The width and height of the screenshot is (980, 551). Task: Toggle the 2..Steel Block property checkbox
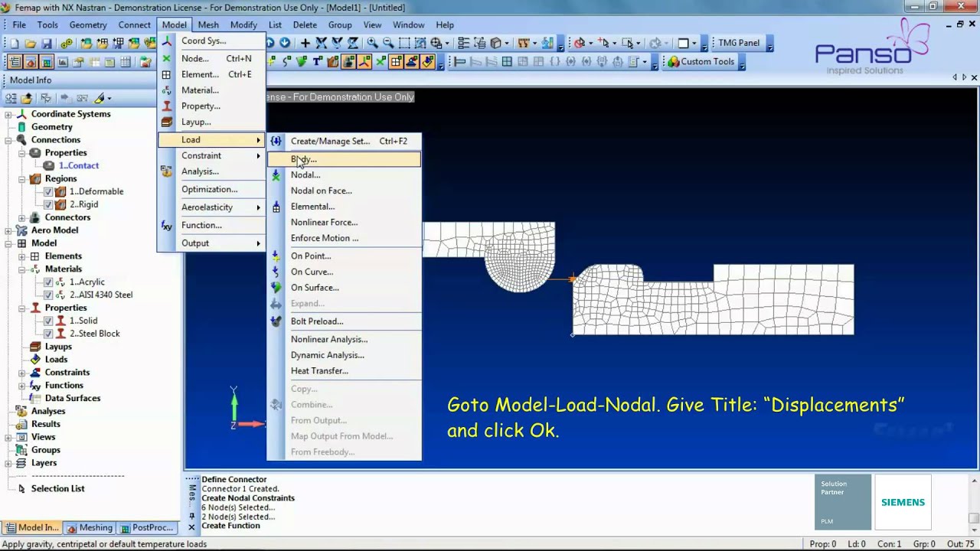point(48,334)
